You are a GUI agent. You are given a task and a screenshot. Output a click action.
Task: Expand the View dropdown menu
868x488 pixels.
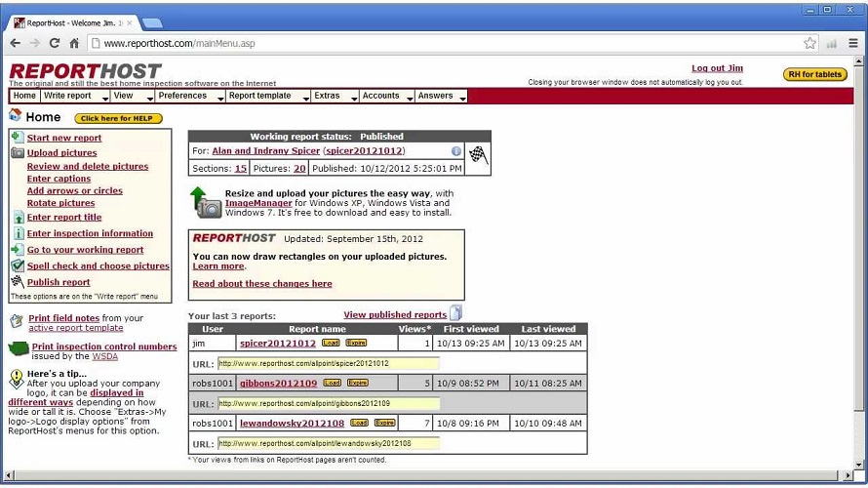tap(133, 96)
